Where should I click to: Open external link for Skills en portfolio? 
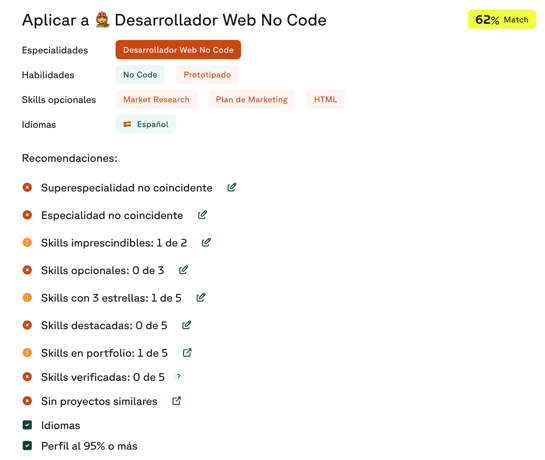tap(187, 353)
